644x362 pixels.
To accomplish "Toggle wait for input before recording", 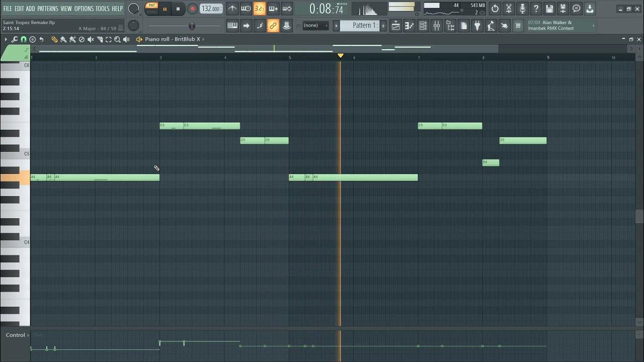I will click(x=246, y=9).
